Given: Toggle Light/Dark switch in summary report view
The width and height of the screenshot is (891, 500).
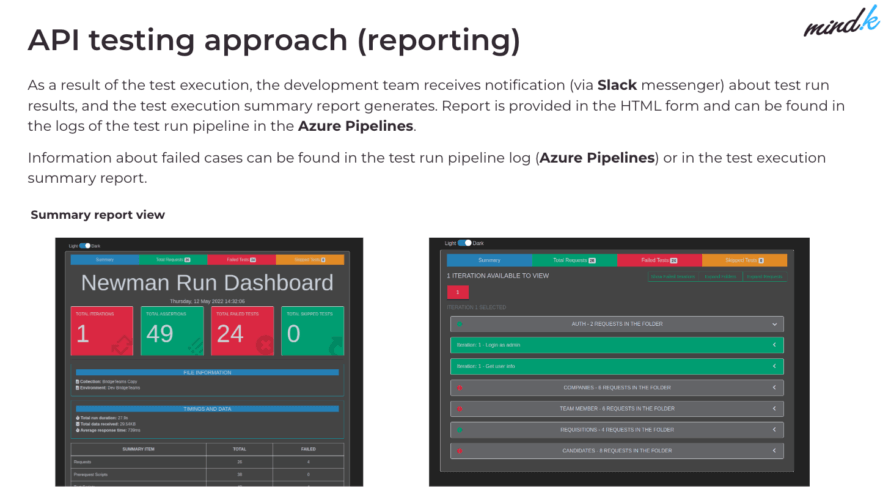Looking at the screenshot, I should point(85,245).
